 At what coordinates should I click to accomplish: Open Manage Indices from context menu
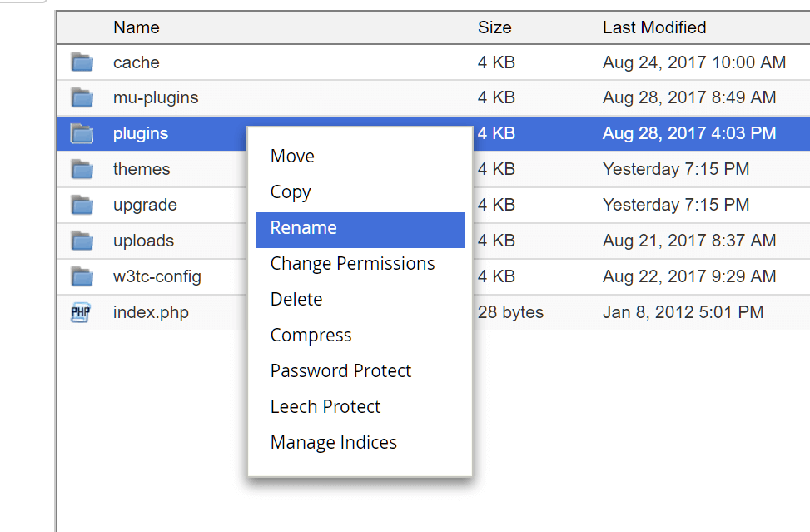[x=333, y=443]
